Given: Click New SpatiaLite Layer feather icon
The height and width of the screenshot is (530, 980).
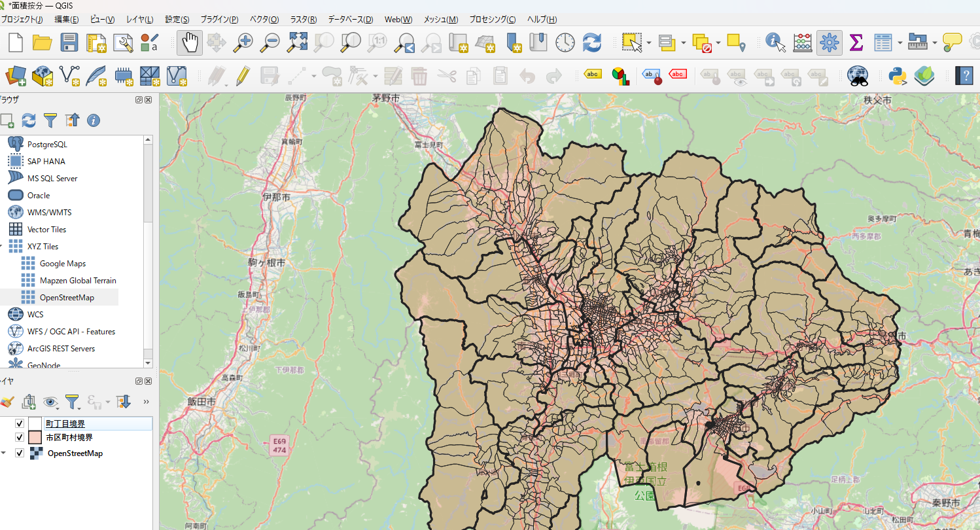Looking at the screenshot, I should 96,75.
